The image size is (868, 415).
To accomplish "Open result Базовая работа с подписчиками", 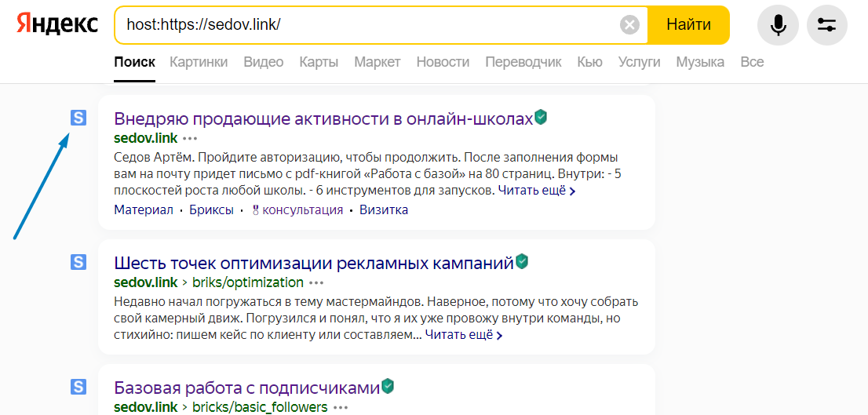I will [247, 388].
